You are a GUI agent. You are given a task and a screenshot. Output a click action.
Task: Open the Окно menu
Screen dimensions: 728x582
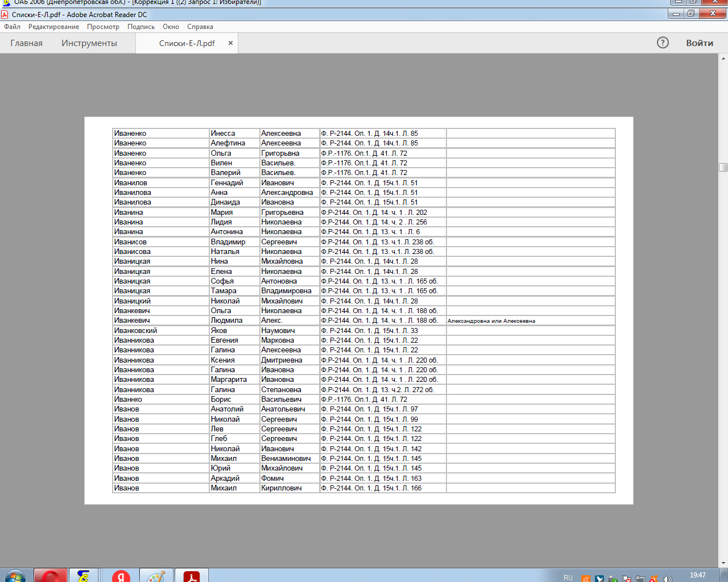point(171,27)
